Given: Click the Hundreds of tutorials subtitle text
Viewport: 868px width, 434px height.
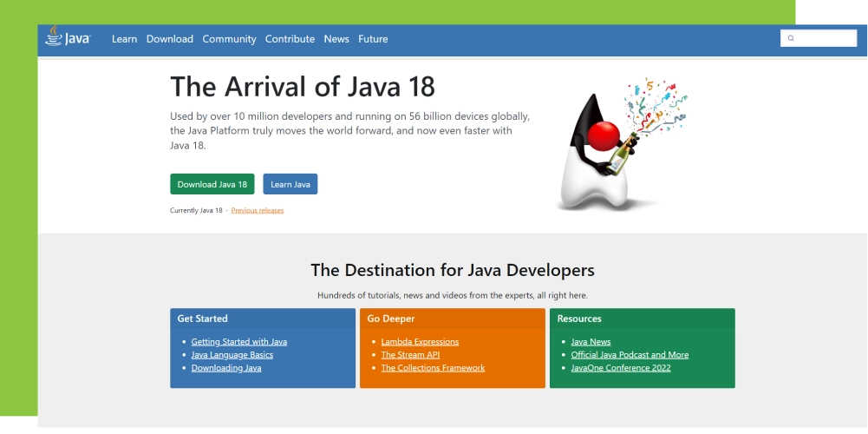Looking at the screenshot, I should (x=453, y=295).
